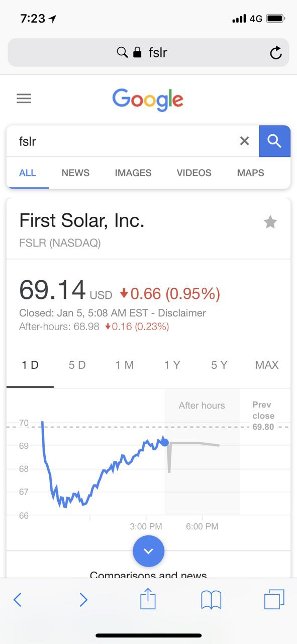This screenshot has width=297, height=644.
Task: Select the MAX chart range
Action: tap(267, 365)
